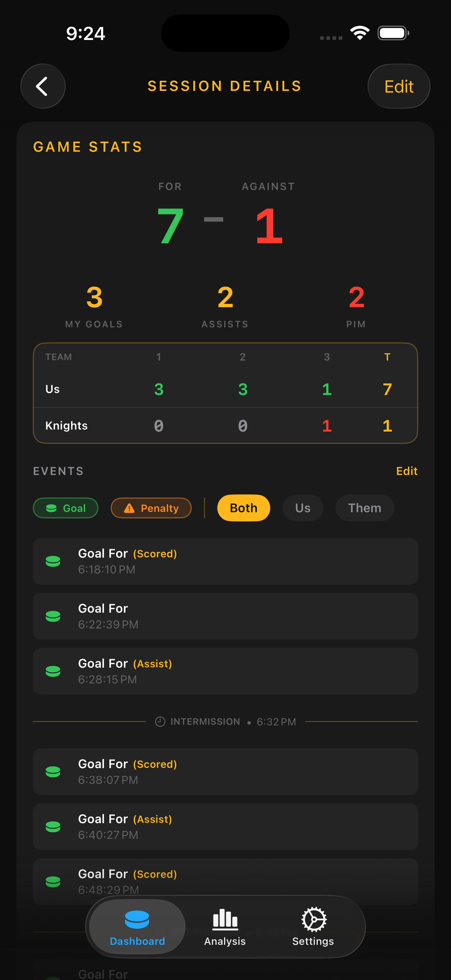Open the Analysis bar chart icon
Image resolution: width=451 pixels, height=980 pixels.
[225, 920]
